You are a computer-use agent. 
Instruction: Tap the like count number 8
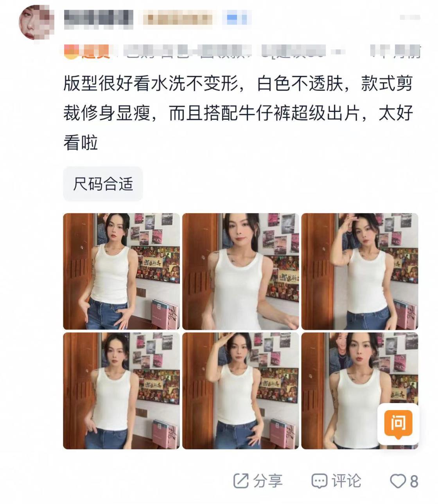point(414,481)
